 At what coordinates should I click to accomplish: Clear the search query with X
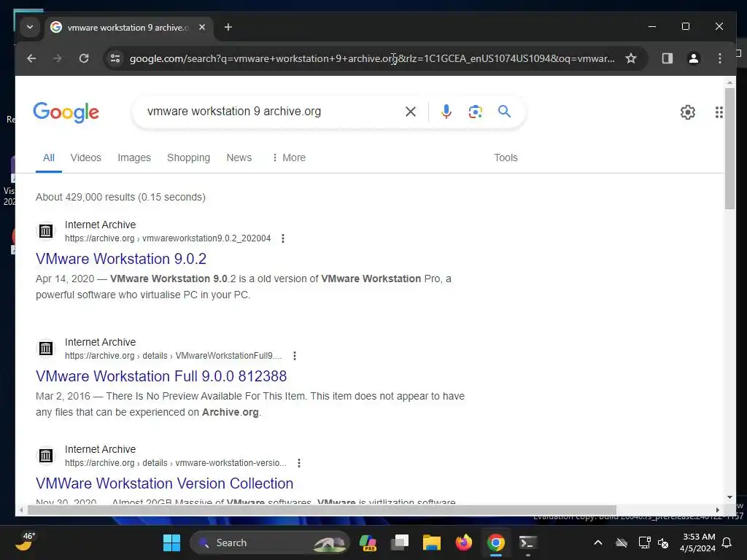pos(410,112)
